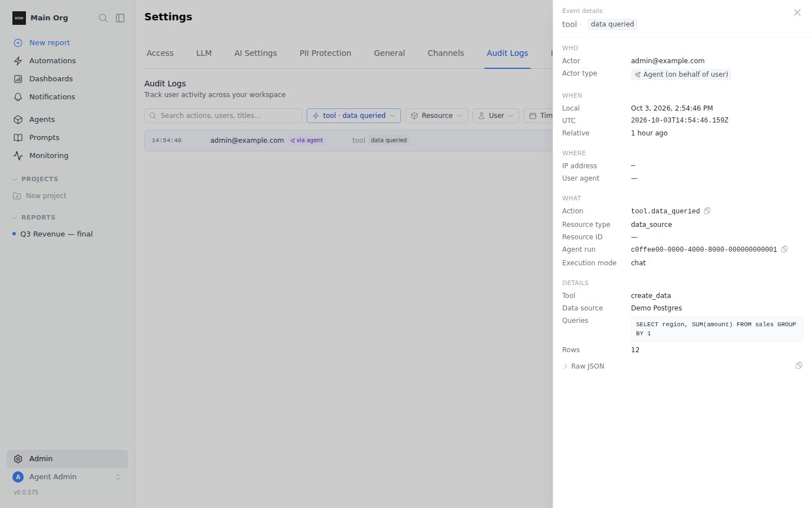Click the SELECT region query text box

(717, 329)
